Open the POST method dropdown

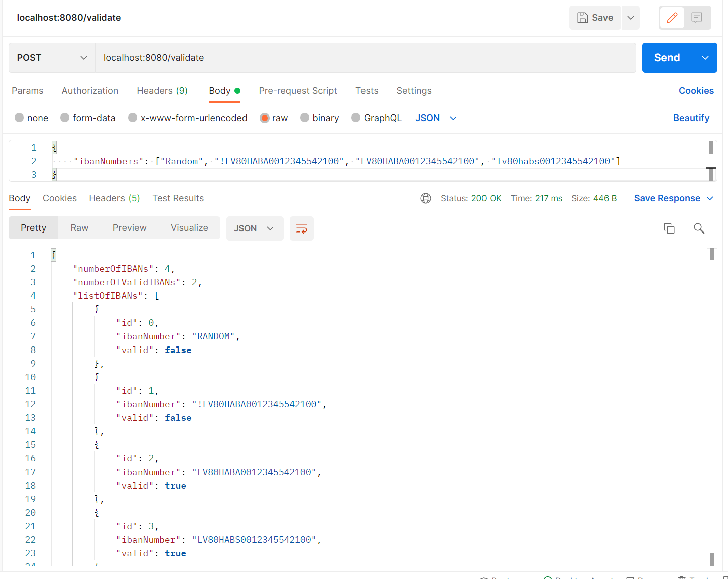[x=52, y=58]
